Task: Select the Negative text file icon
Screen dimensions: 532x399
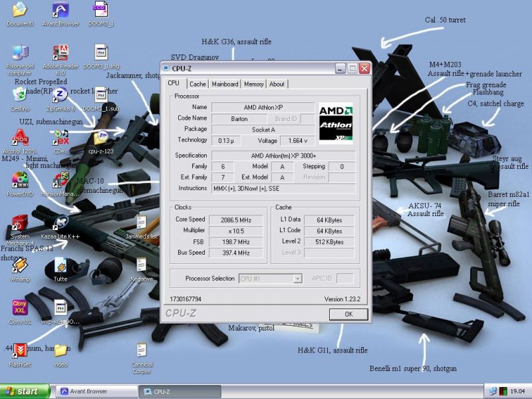Action: coord(142,265)
